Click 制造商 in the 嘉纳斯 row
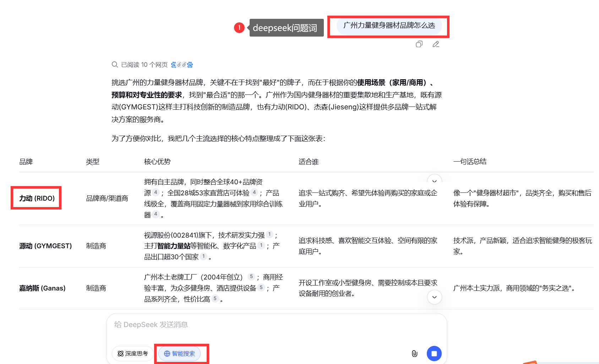The image size is (599, 364). point(96,288)
